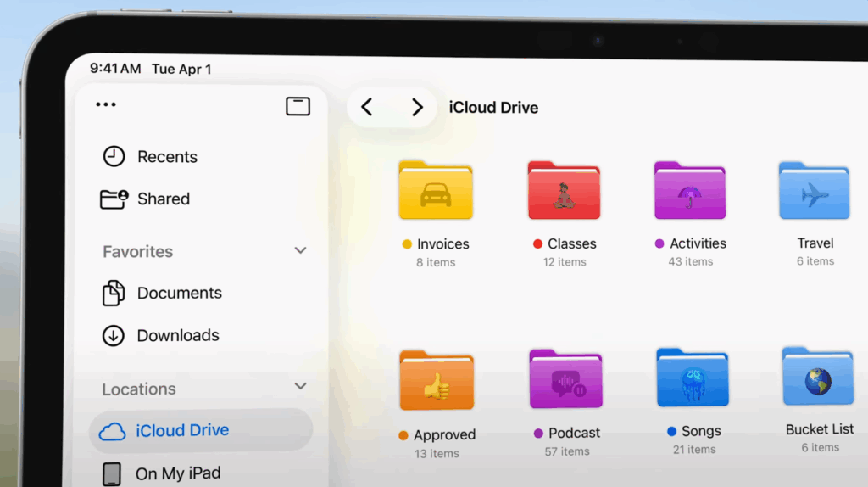Click the '21 items' label
The height and width of the screenshot is (487, 868).
(x=694, y=450)
